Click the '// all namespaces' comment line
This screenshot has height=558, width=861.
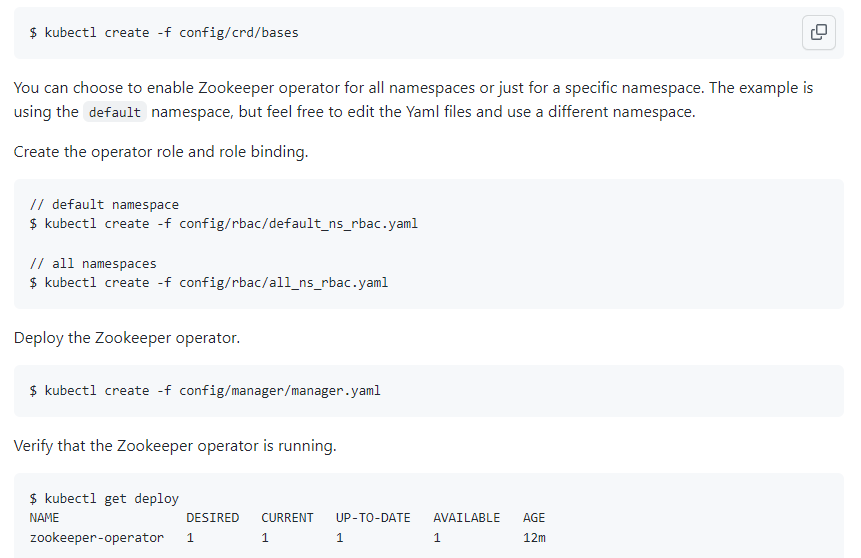93,264
